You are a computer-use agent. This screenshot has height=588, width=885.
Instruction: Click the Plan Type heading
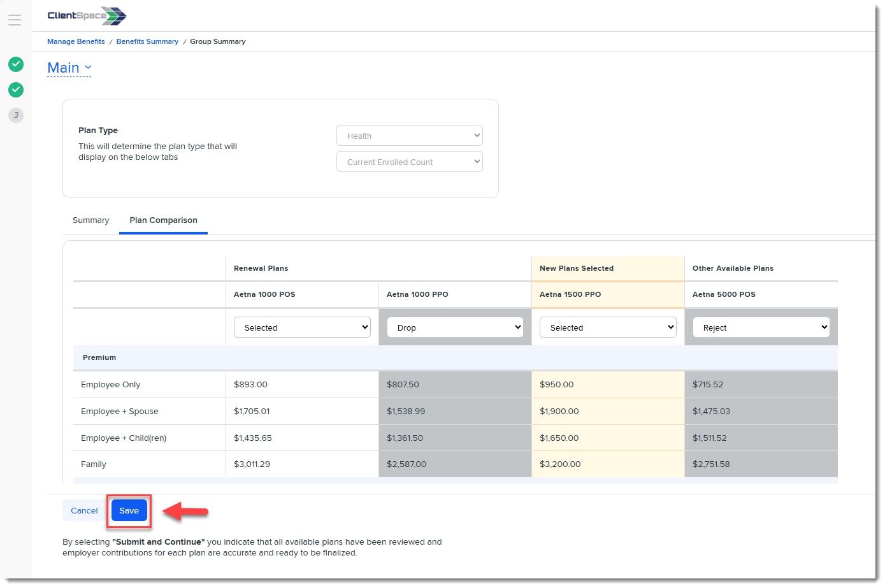[x=98, y=131]
